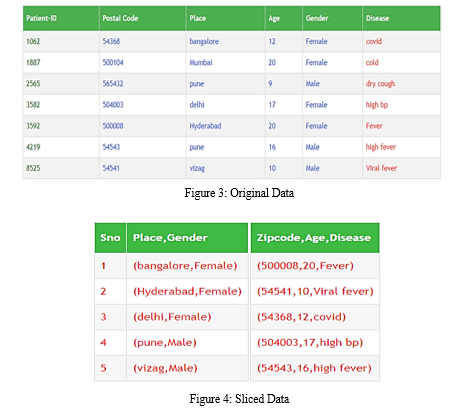Click the Zipcode,Age,Disease column header
This screenshot has height=417, width=473.
(315, 238)
